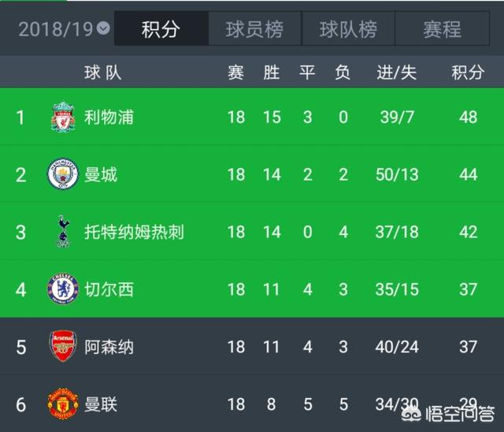Click the 切尔西 team name
Screen dimensions: 504x432
(109, 289)
